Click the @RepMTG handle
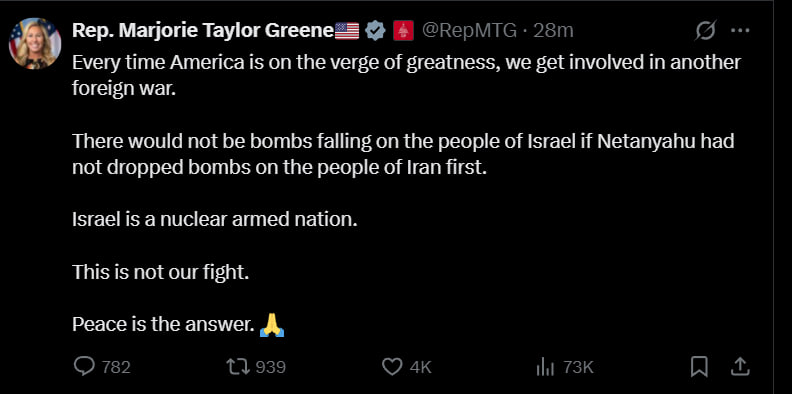792x394 pixels. [469, 31]
